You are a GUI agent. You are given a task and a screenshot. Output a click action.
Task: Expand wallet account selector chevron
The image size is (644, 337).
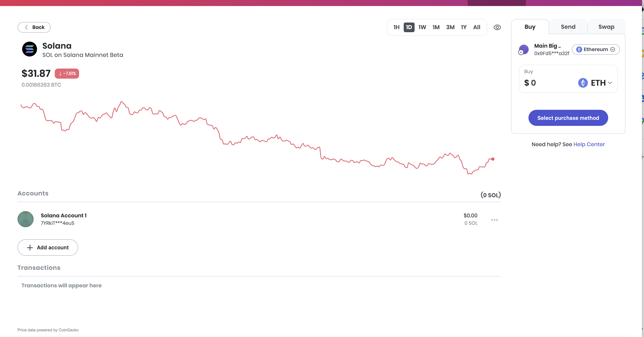click(521, 52)
